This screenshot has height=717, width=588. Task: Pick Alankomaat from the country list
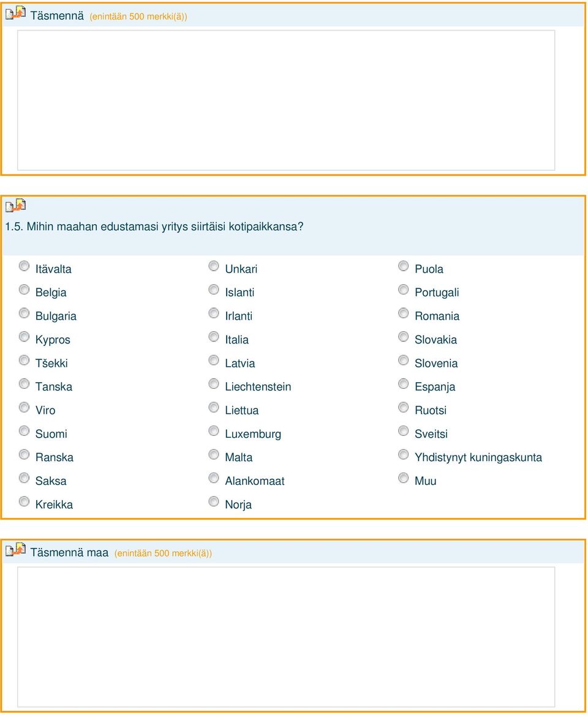click(x=214, y=478)
